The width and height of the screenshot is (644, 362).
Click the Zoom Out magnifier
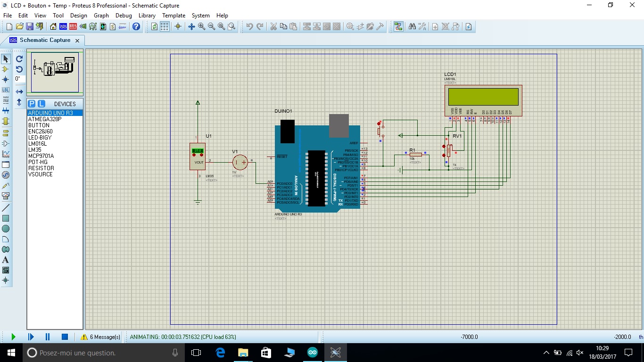(x=211, y=26)
